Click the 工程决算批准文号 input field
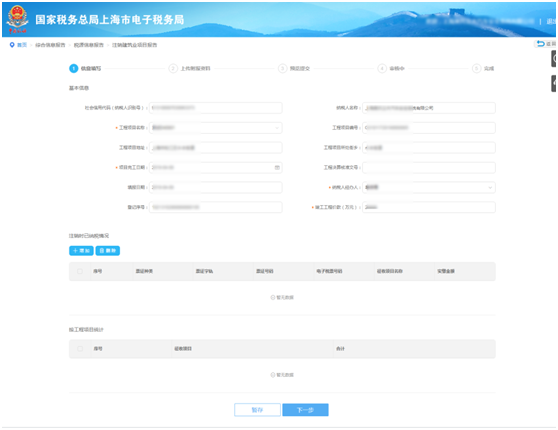Screen dimensions: 558x430 point(429,168)
